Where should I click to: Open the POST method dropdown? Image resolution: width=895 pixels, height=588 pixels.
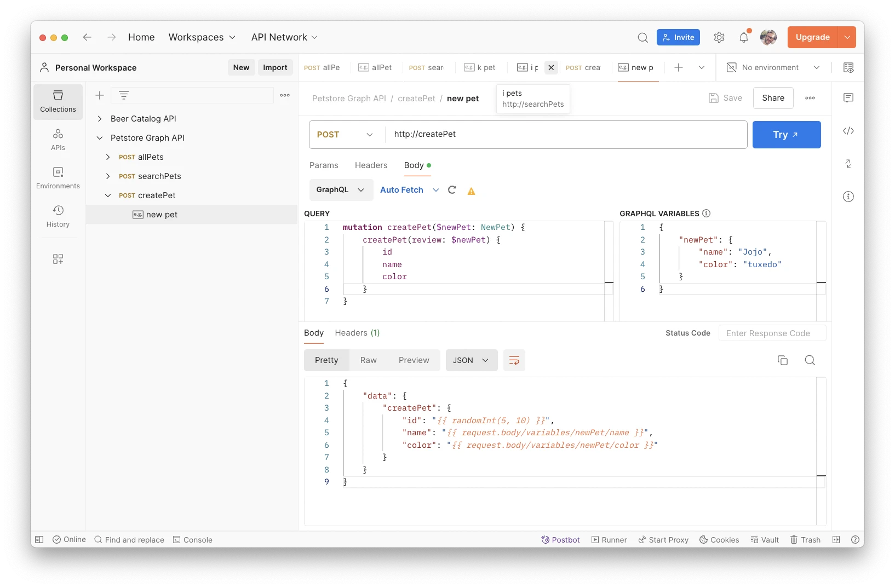click(345, 135)
